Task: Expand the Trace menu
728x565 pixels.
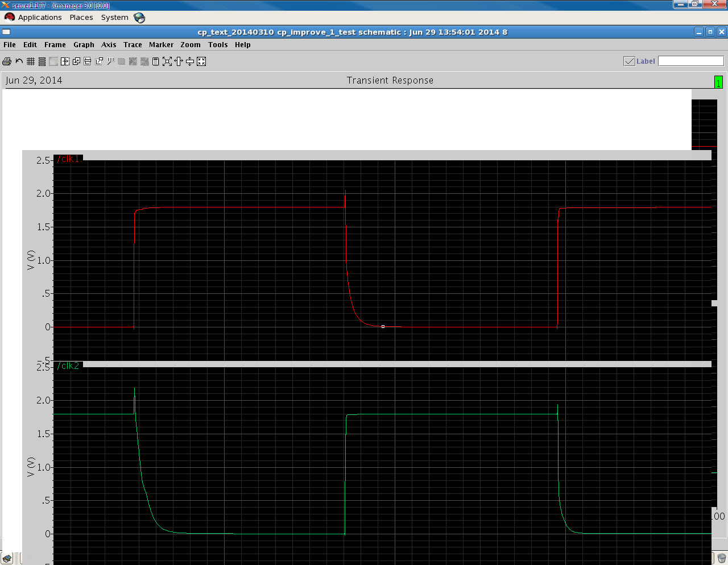Action: [133, 45]
